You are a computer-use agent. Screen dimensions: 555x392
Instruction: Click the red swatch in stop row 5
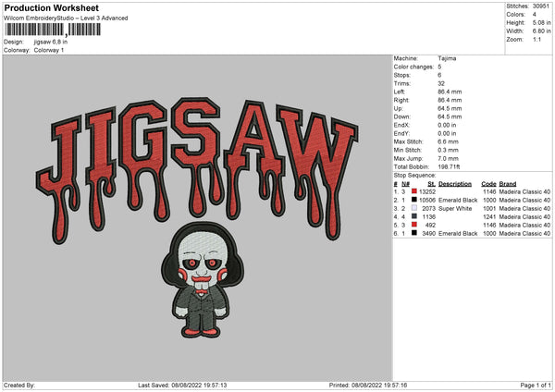[x=414, y=225]
